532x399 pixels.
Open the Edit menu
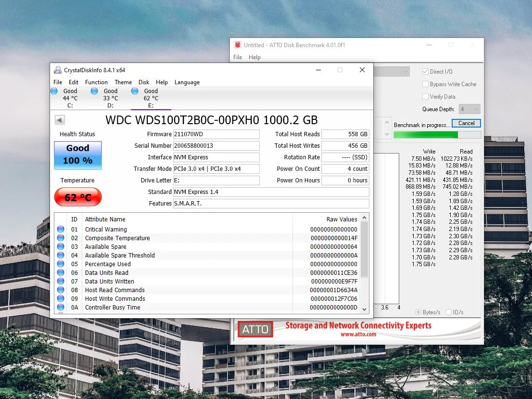click(73, 82)
